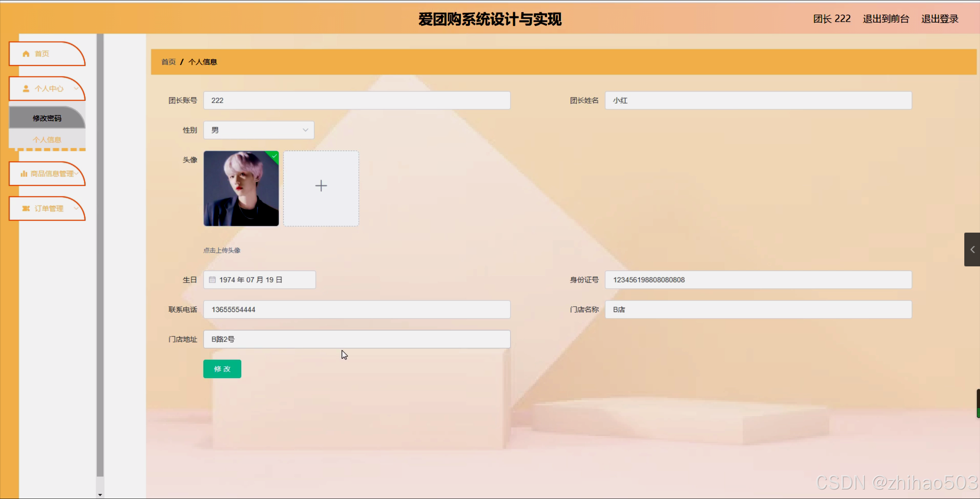Expand the 商品信息管理 submenu arrow
The height and width of the screenshot is (499, 980).
[77, 173]
